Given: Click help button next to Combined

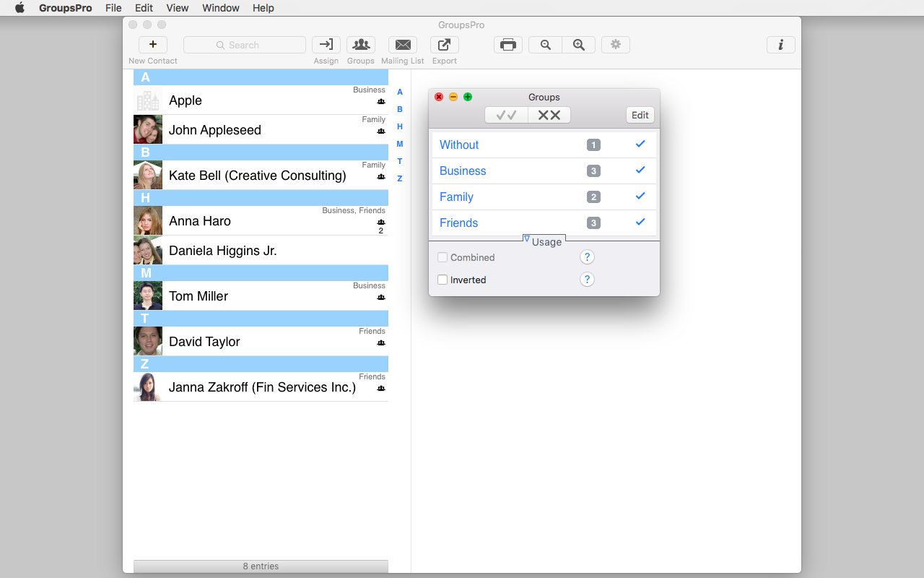Looking at the screenshot, I should click(x=587, y=257).
